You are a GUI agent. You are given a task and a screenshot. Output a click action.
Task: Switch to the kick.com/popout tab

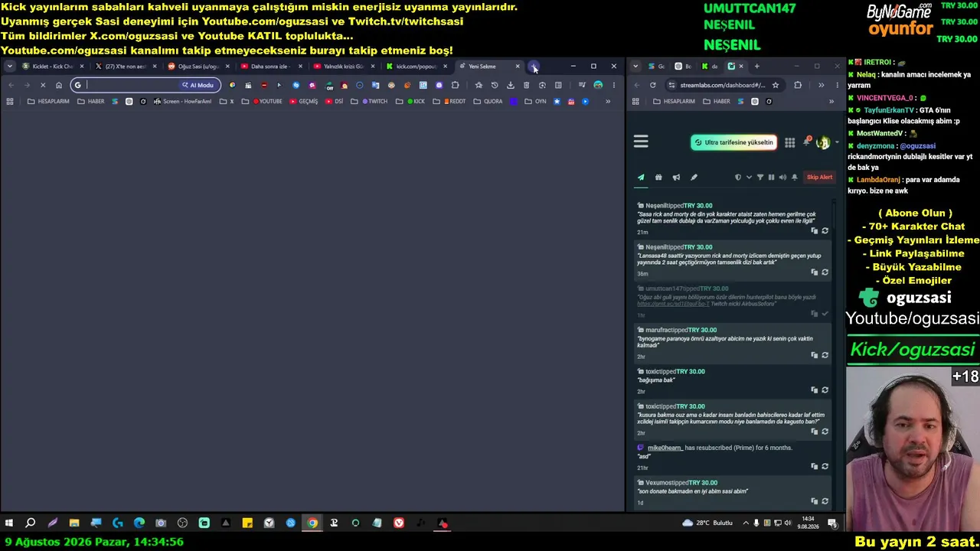(416, 67)
